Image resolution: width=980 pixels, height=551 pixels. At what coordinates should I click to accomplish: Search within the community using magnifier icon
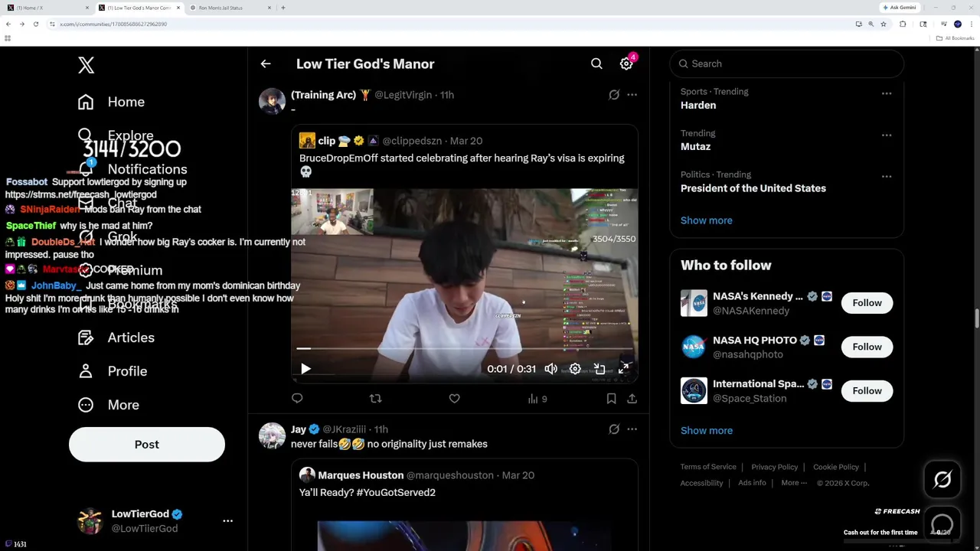point(596,64)
